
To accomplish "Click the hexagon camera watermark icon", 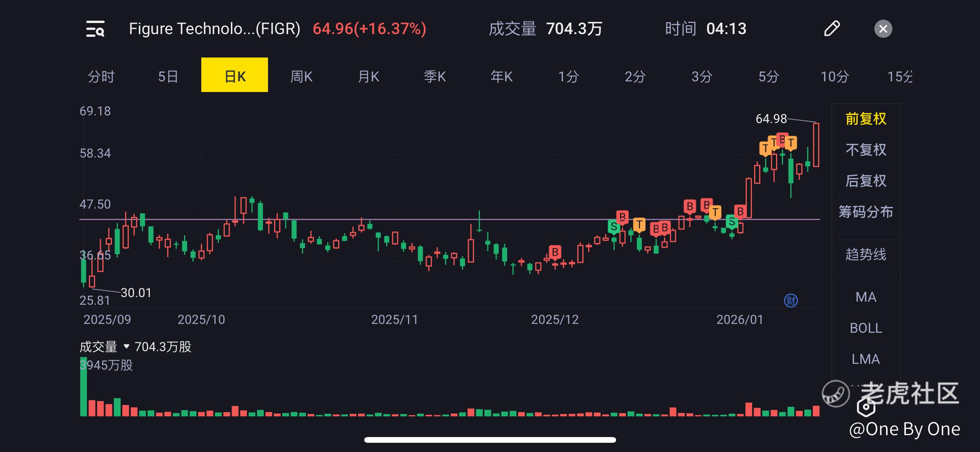I will coord(866,407).
